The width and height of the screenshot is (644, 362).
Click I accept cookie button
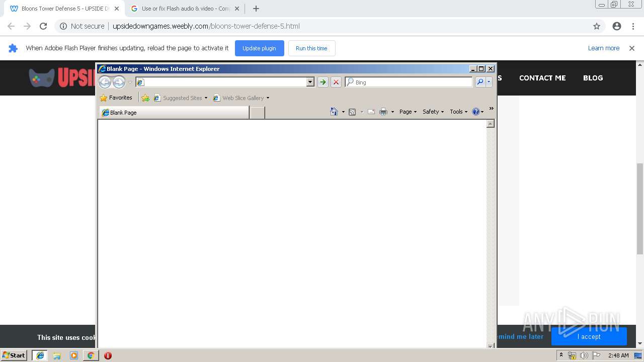[x=589, y=336]
